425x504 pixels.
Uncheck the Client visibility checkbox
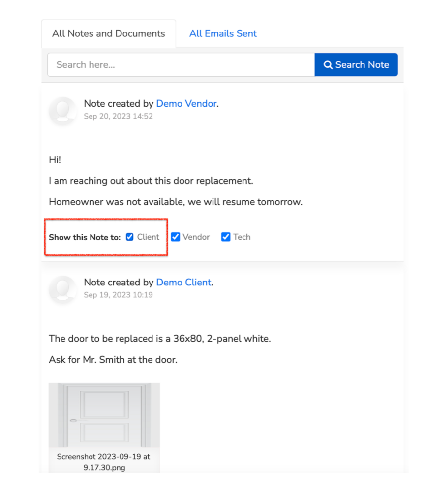pos(130,237)
